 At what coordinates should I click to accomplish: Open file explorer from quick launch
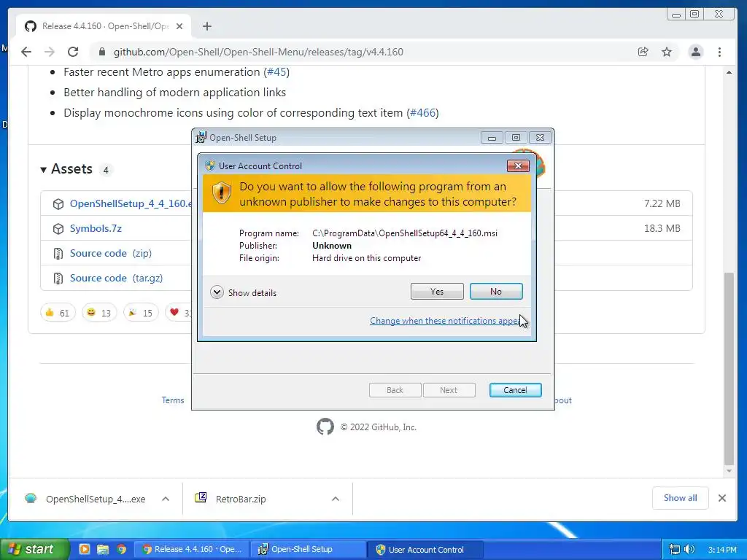(x=103, y=549)
